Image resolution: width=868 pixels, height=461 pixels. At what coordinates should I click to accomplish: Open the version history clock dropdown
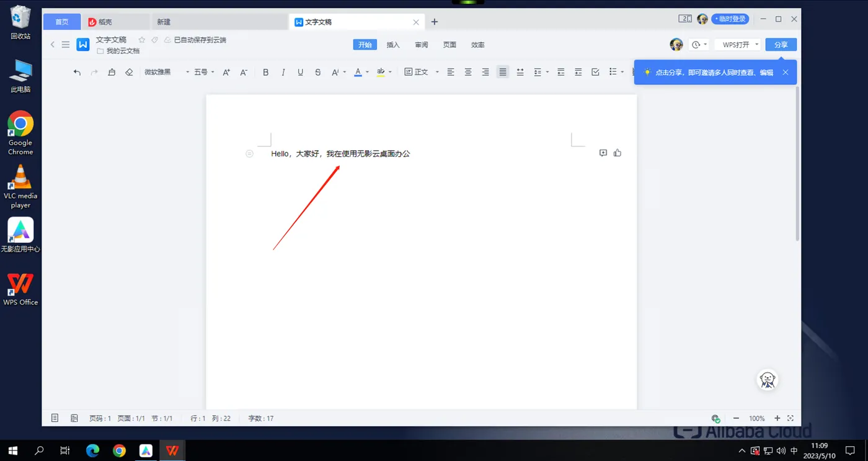click(x=699, y=45)
